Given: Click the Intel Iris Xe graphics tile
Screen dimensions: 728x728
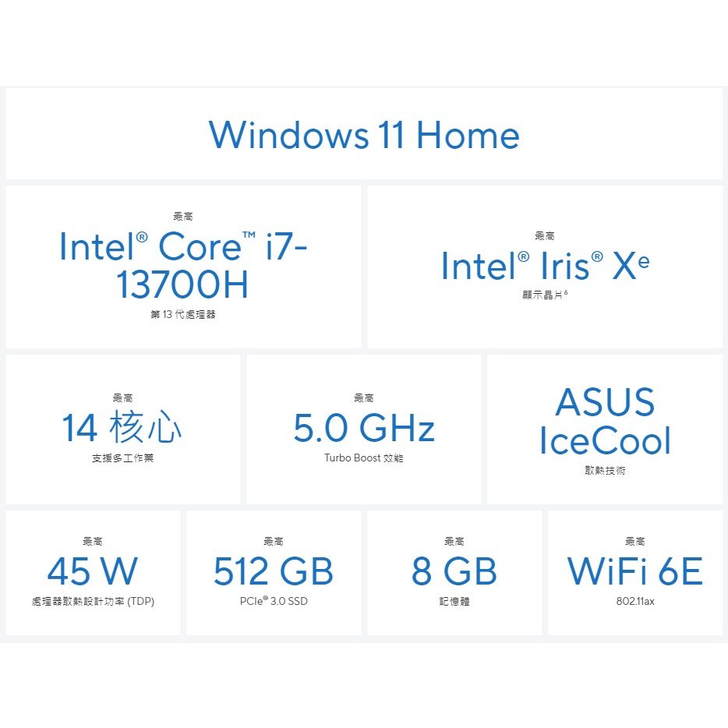Looking at the screenshot, I should tap(545, 267).
